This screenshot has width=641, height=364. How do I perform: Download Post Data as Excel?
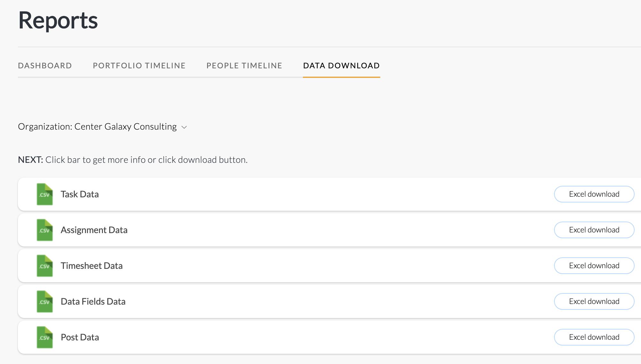(594, 337)
